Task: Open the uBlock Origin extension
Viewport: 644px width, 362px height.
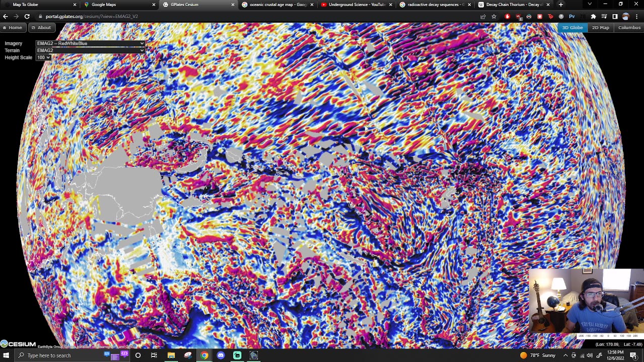Action: coord(518,17)
